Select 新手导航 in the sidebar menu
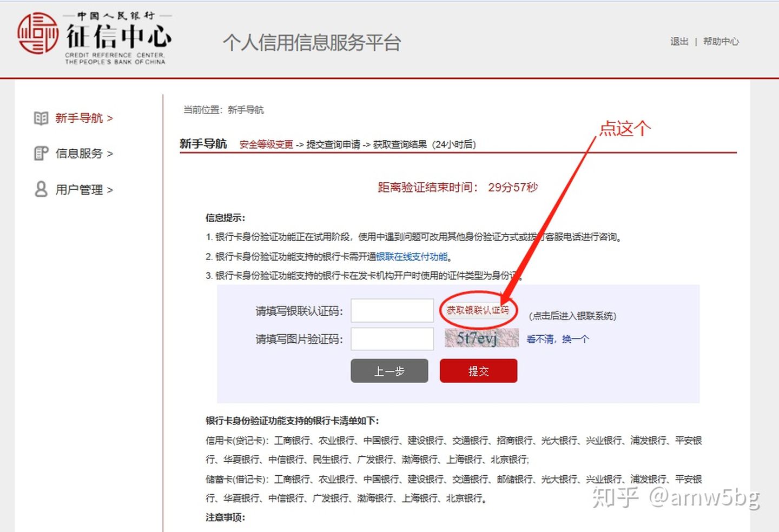This screenshot has height=532, width=779. (79, 118)
